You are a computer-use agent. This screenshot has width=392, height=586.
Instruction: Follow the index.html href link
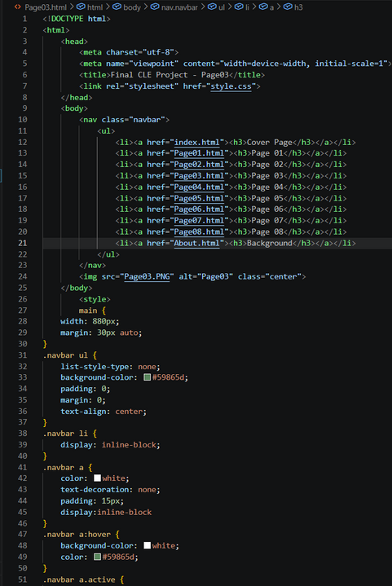coord(197,143)
